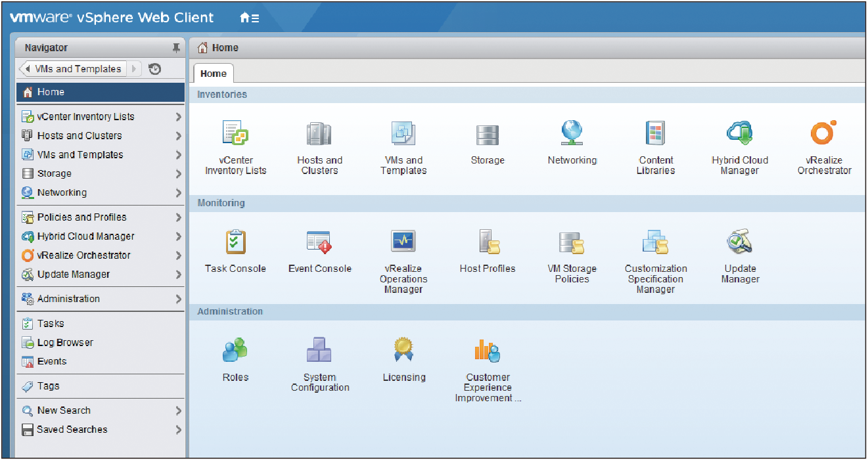The image size is (868, 461).
Task: Select Update Manager in Navigator list
Action: point(100,274)
